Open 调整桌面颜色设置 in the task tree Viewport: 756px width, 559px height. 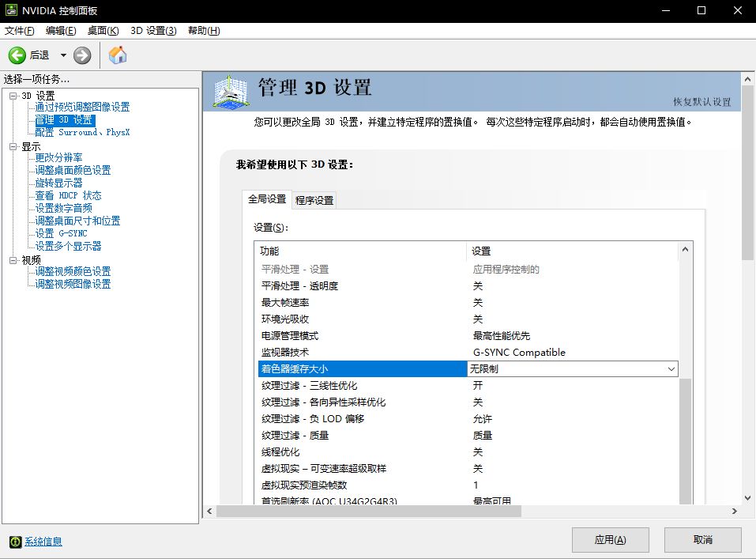pos(73,171)
